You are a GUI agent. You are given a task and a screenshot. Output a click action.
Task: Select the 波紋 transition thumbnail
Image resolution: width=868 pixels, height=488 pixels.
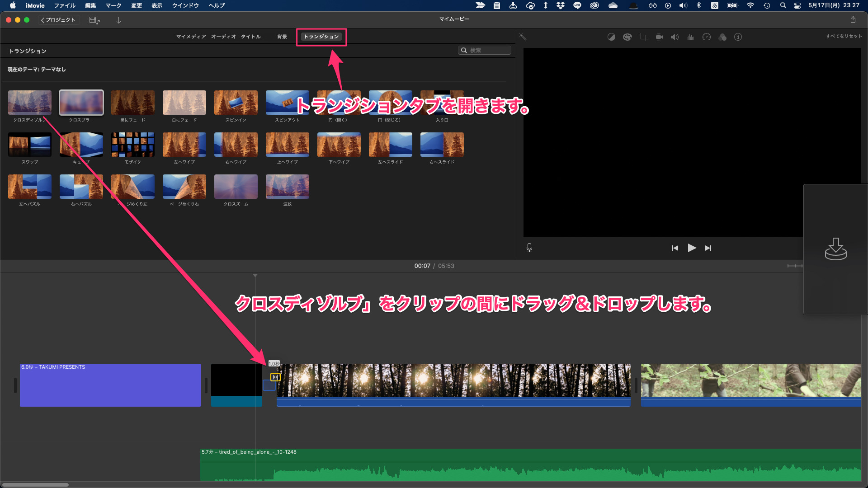pyautogui.click(x=288, y=187)
